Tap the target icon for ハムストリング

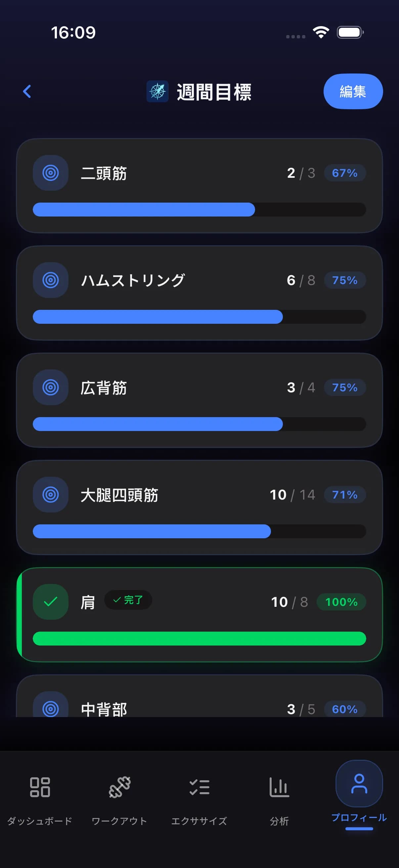click(x=51, y=280)
